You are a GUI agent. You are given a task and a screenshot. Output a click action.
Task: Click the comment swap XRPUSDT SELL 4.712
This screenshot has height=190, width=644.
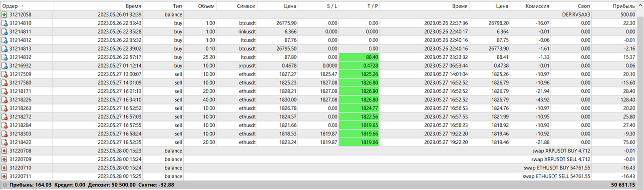(561, 159)
